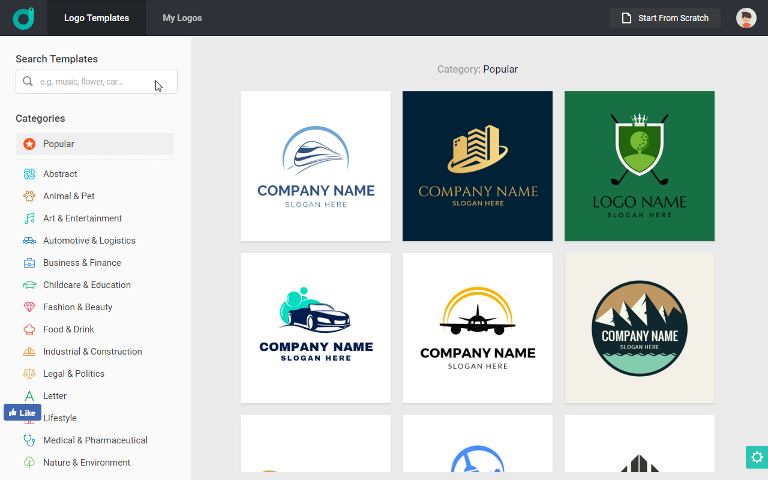Switch to the My Logos tab
Viewport: 768px width, 480px height.
pyautogui.click(x=182, y=18)
